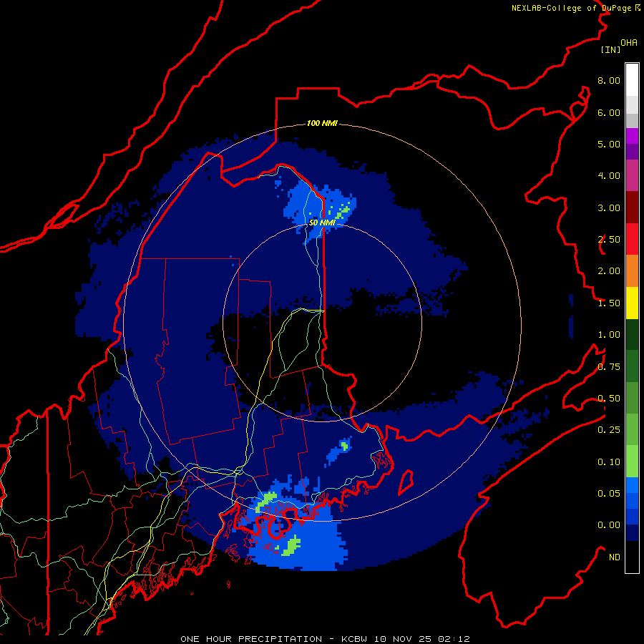Image resolution: width=644 pixels, height=644 pixels.
Task: Pick the darkest green swatch above 1.00
Action: (632, 335)
